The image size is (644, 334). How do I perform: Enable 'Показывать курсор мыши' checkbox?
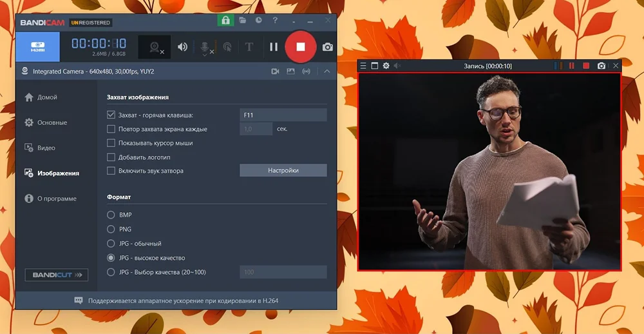click(x=111, y=143)
